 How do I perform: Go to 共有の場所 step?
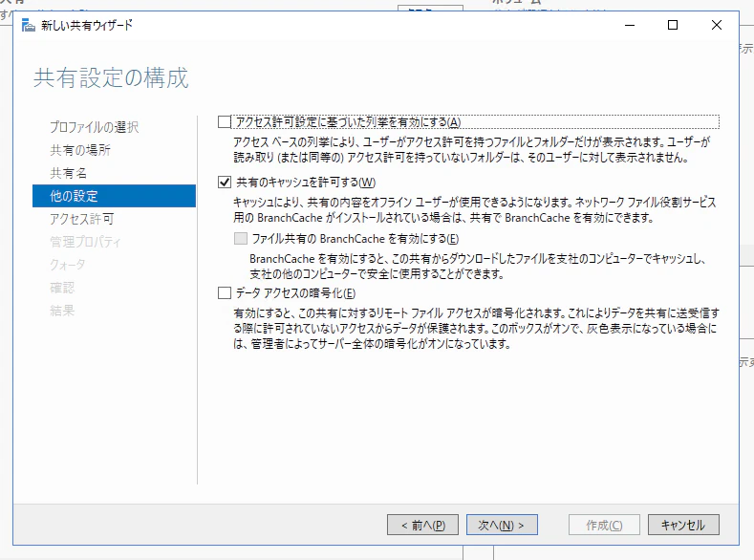pyautogui.click(x=80, y=150)
